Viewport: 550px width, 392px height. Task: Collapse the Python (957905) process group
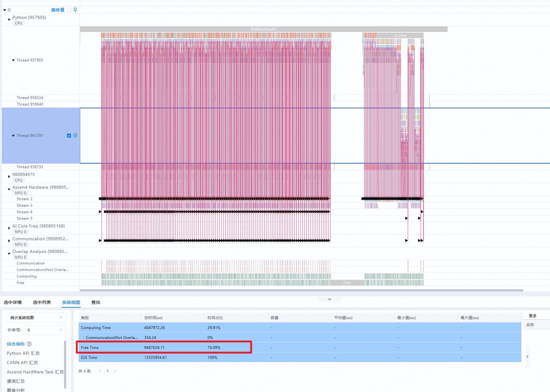tap(9, 20)
